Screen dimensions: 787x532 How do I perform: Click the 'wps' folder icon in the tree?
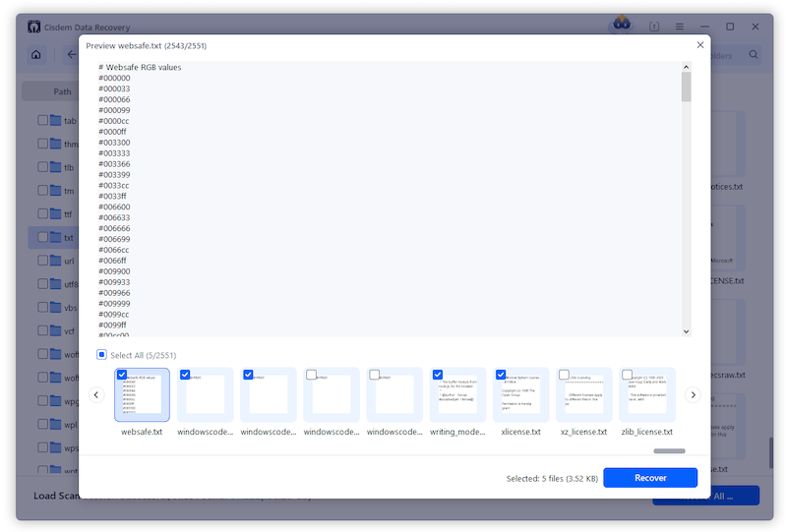[x=56, y=447]
